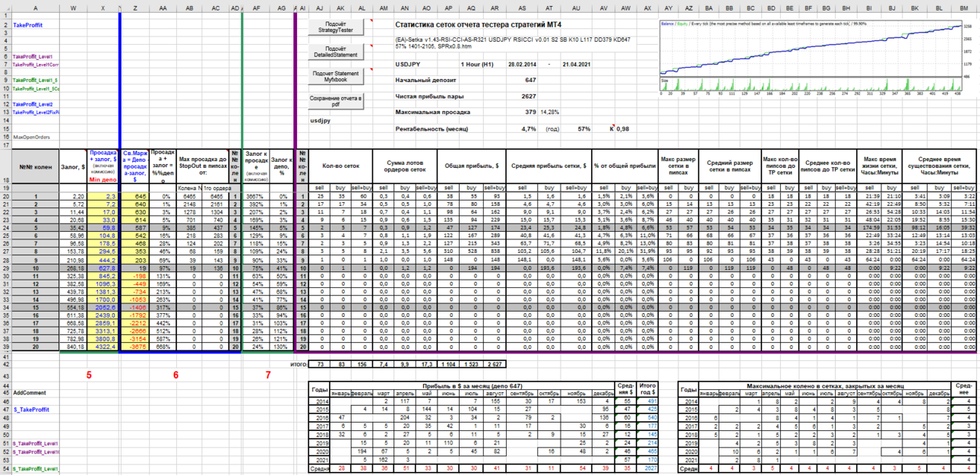
Task: Click the Подсчёт DetailedStatement button
Action: (x=337, y=52)
